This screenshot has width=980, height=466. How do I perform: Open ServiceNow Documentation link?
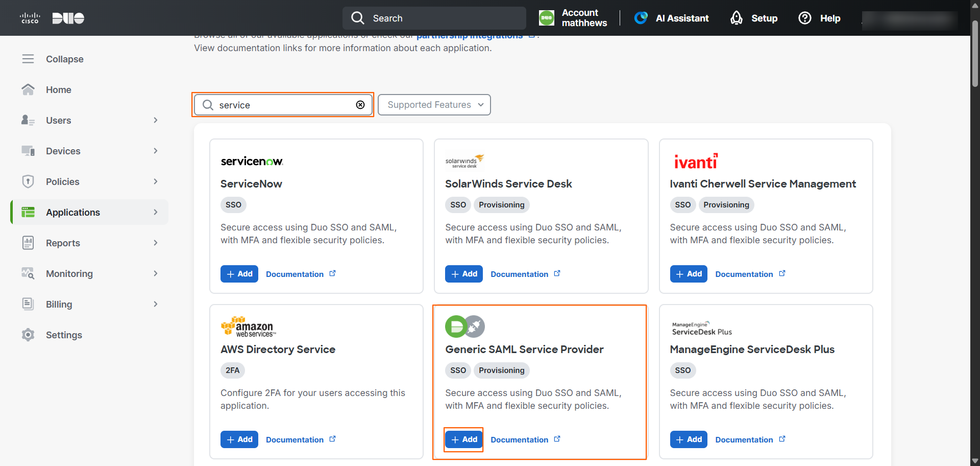(x=301, y=274)
